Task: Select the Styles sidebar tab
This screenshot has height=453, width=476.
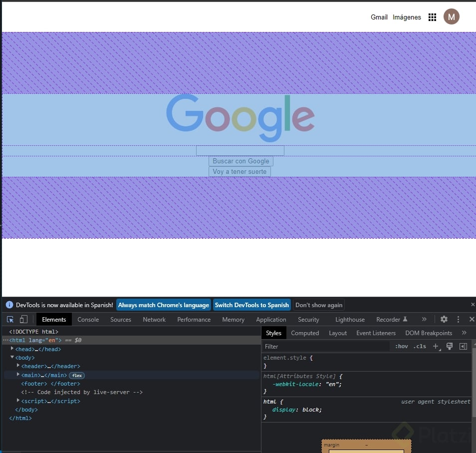Action: coord(273,333)
